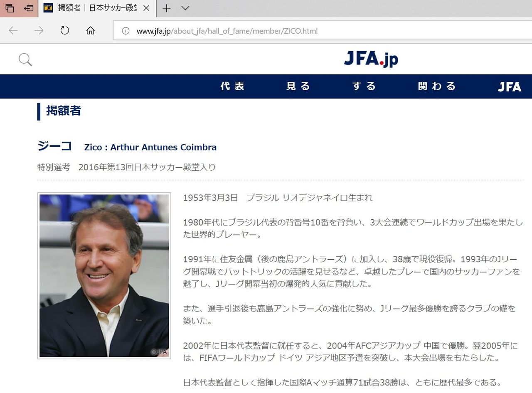Click the Zico portrait photo
Image resolution: width=532 pixels, height=393 pixels.
click(104, 275)
